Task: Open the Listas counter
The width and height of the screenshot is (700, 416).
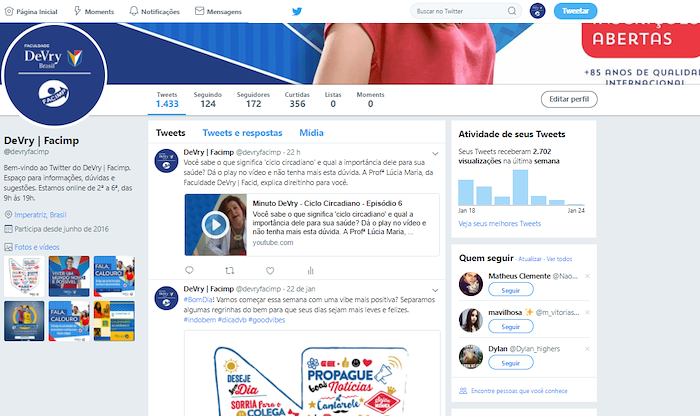Action: point(333,100)
